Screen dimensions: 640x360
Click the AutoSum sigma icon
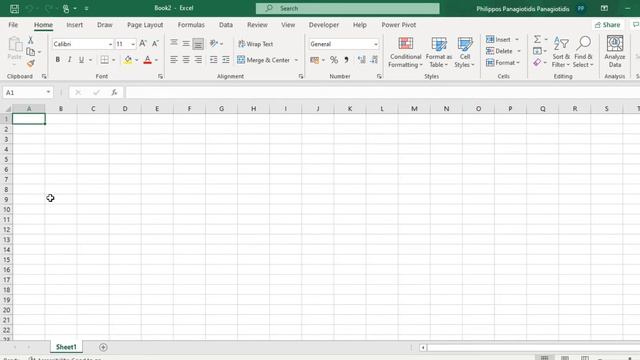click(537, 39)
